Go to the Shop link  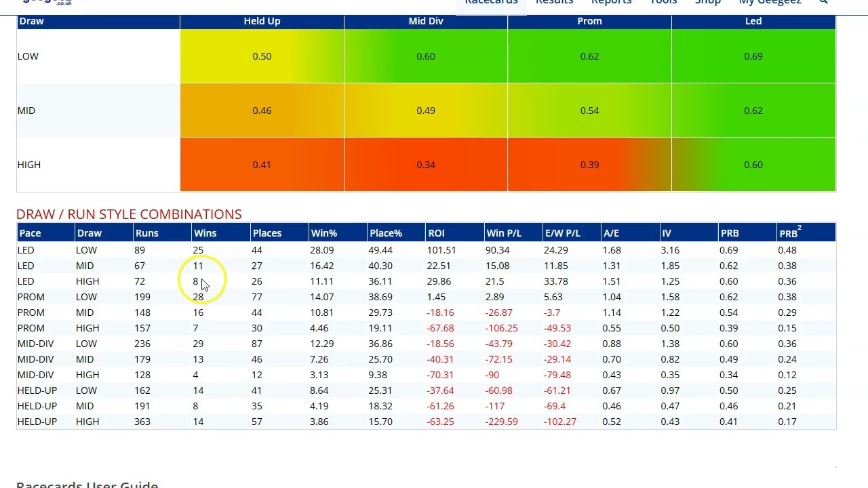[x=707, y=2]
